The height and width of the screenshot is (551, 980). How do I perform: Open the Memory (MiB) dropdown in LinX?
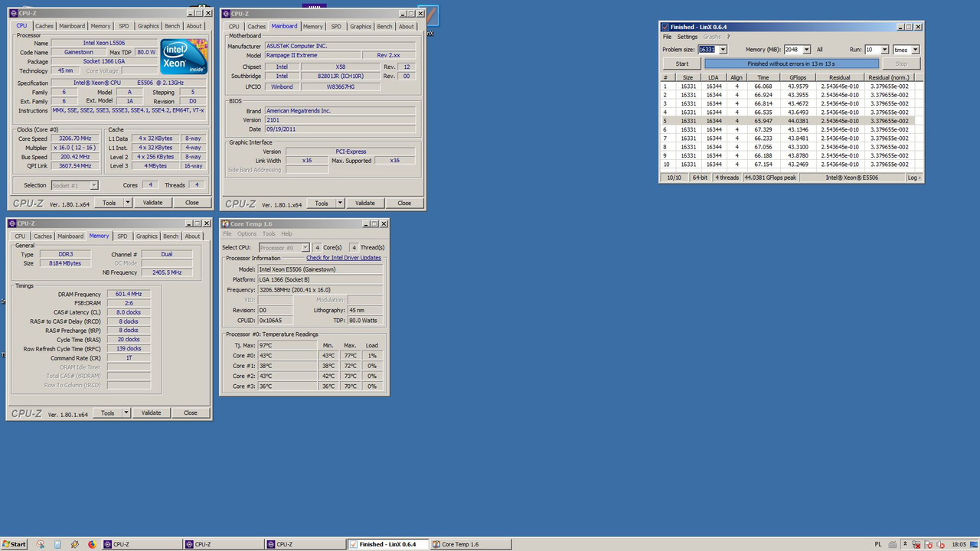coord(805,50)
